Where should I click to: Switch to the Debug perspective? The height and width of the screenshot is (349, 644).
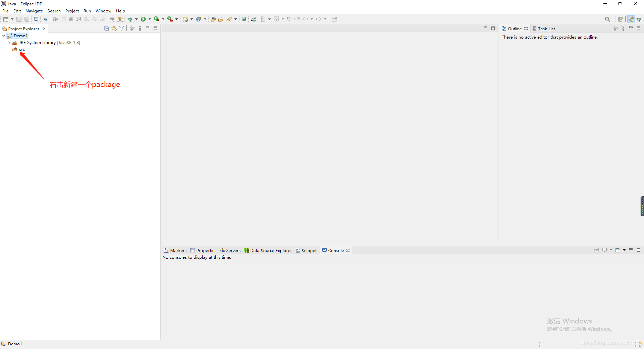[x=639, y=19]
